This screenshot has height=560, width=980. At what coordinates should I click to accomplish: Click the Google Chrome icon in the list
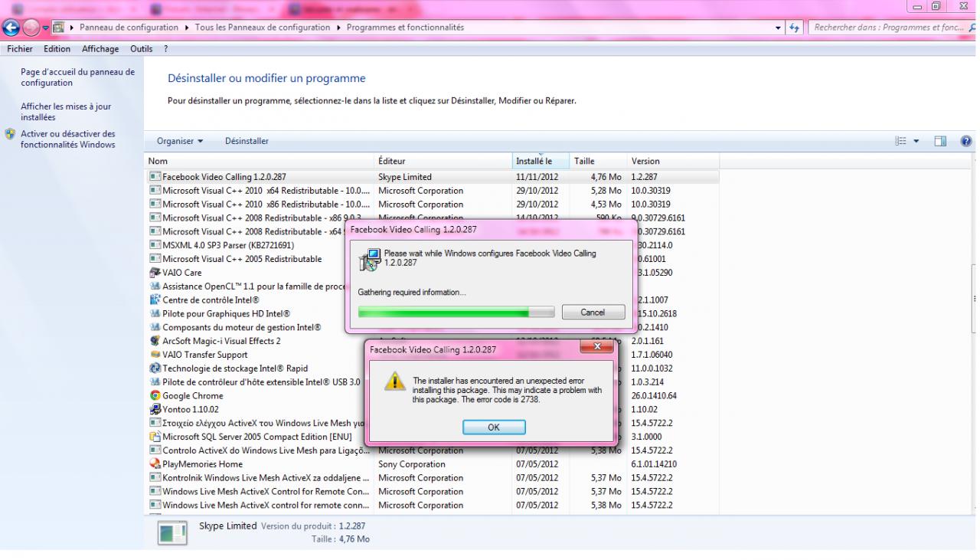click(x=155, y=396)
